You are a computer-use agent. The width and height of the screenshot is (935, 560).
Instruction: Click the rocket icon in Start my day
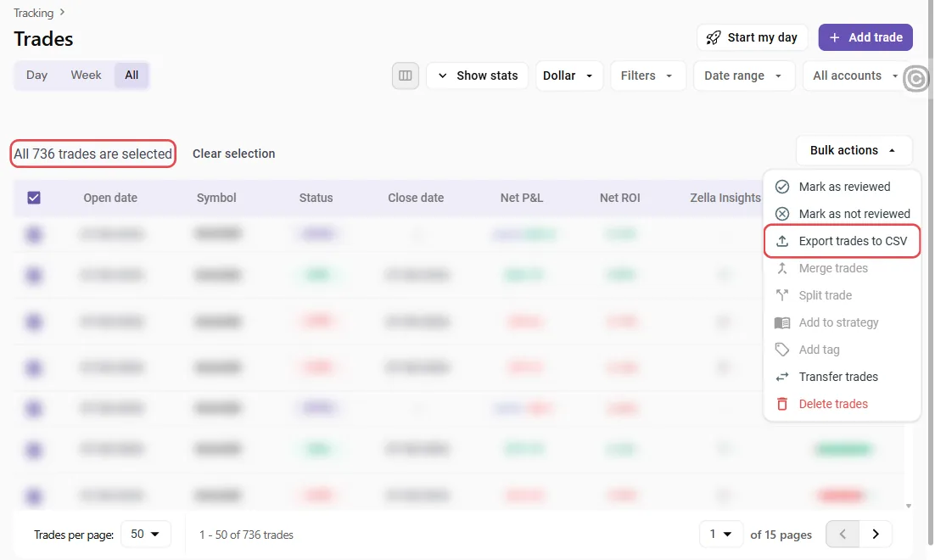[714, 37]
